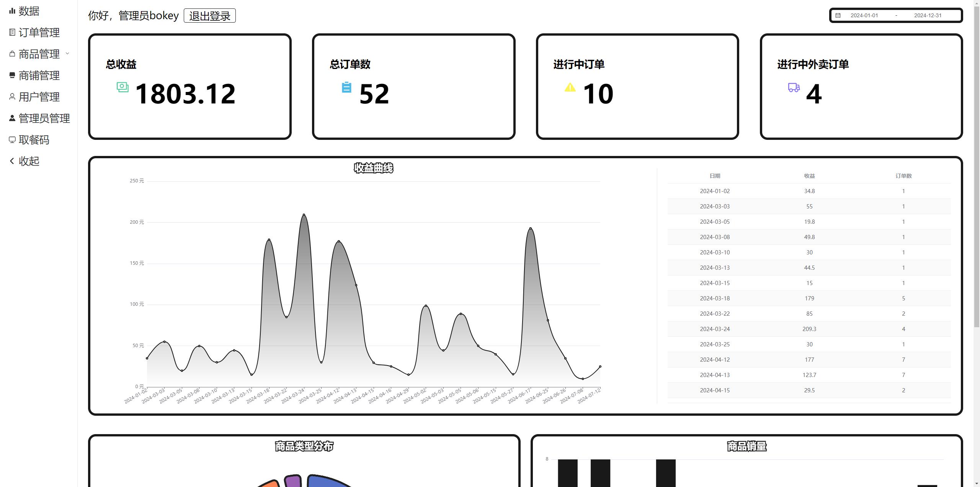Click the 1803.12 total revenue value

point(185,94)
